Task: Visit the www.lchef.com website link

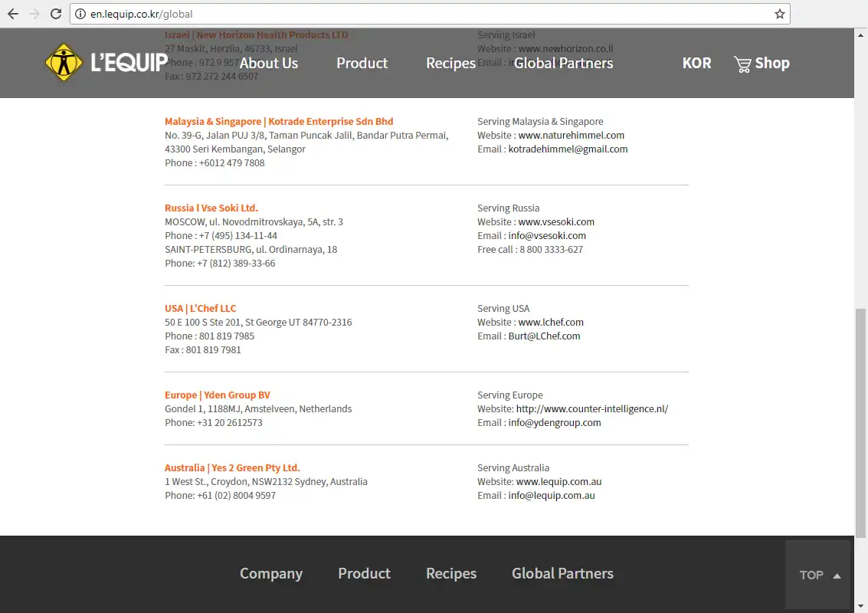Action: click(551, 323)
